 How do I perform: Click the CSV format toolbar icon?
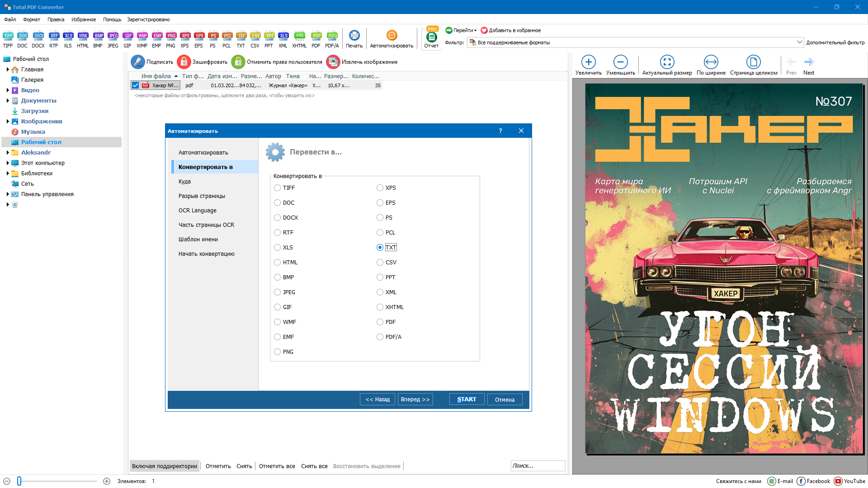coord(255,39)
